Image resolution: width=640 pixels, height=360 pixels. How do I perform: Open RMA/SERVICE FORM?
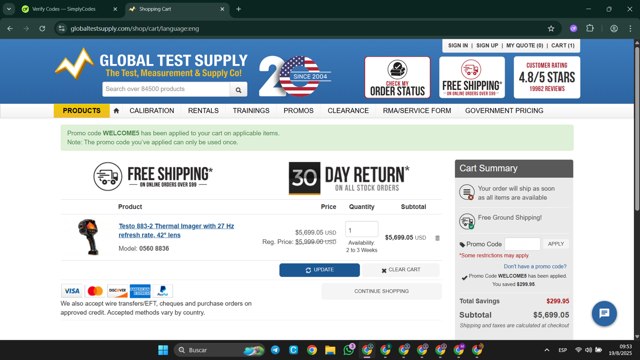[x=417, y=111]
